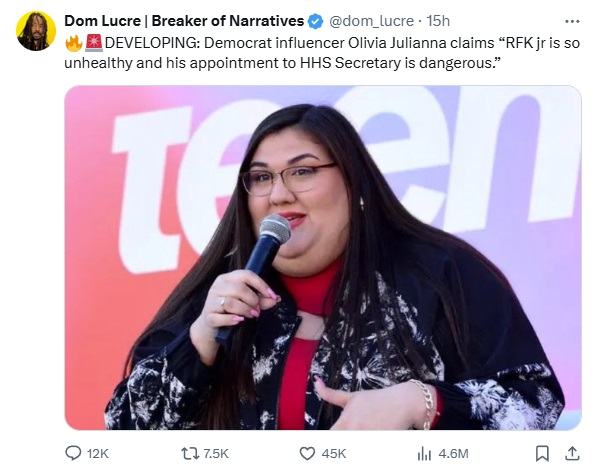Open Dom Lucre's profile avatar picture
Screen dimensions: 595x473
point(36,30)
